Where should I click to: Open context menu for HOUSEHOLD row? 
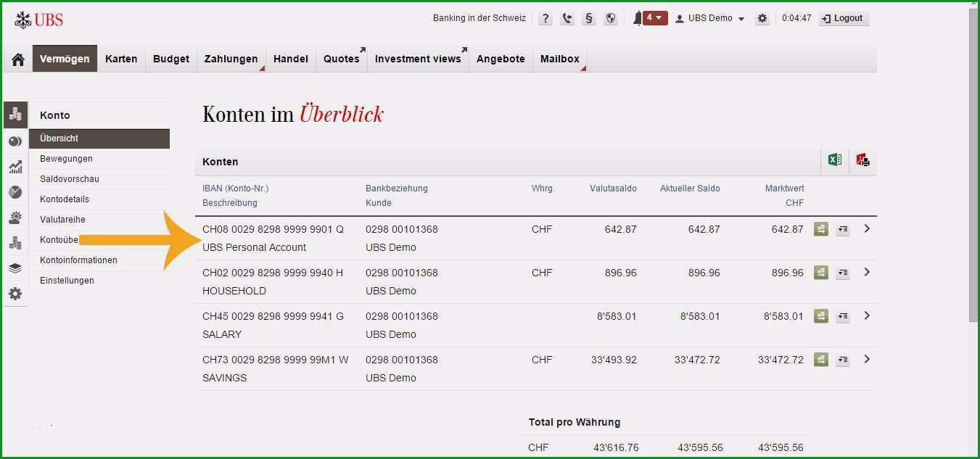pyautogui.click(x=843, y=273)
